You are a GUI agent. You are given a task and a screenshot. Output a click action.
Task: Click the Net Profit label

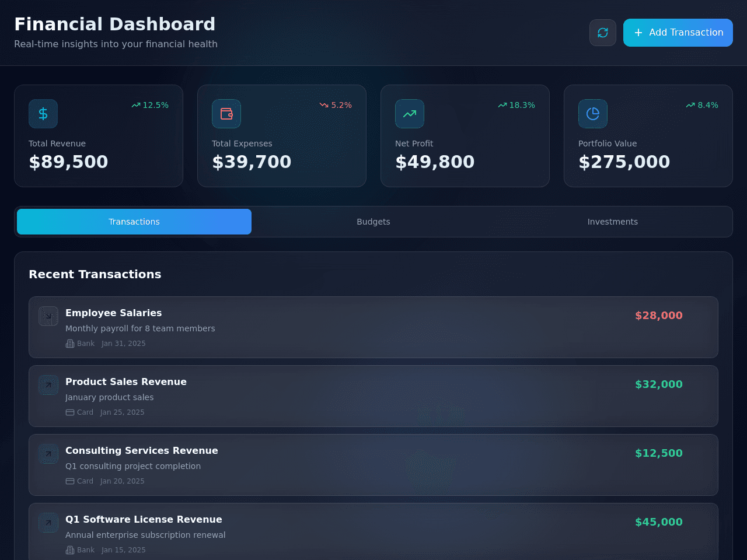coord(414,143)
